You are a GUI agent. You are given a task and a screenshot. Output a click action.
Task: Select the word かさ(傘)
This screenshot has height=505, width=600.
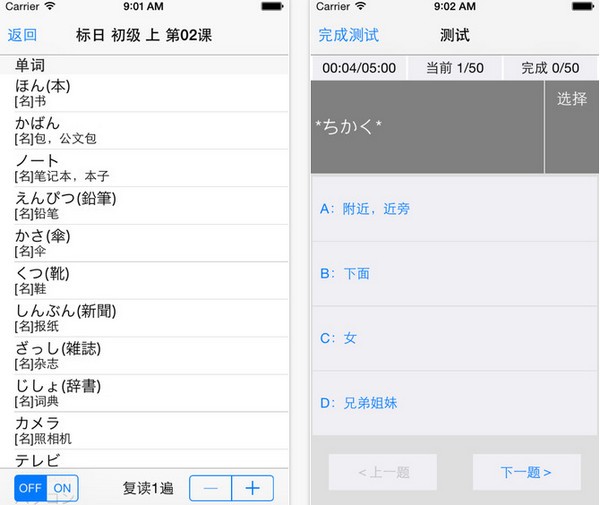pyautogui.click(x=144, y=243)
